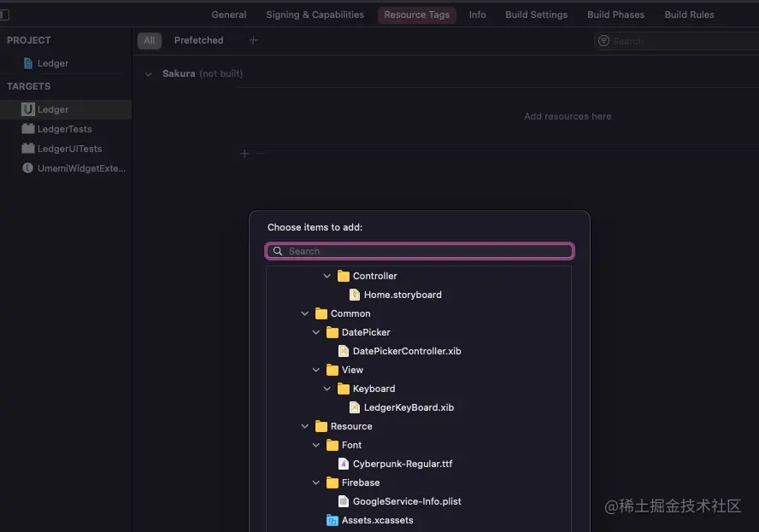
Task: Collapse the Sakura tag section
Action: coord(149,74)
